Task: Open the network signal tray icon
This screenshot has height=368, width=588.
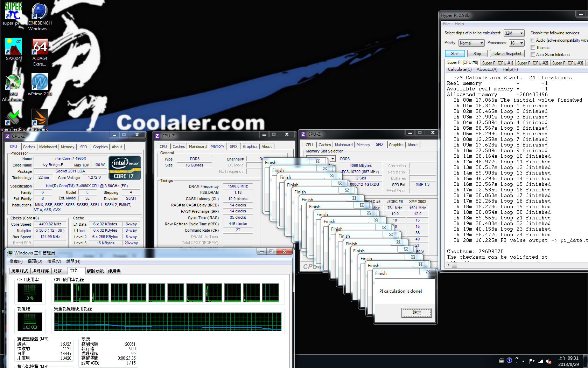Action: coord(540,361)
